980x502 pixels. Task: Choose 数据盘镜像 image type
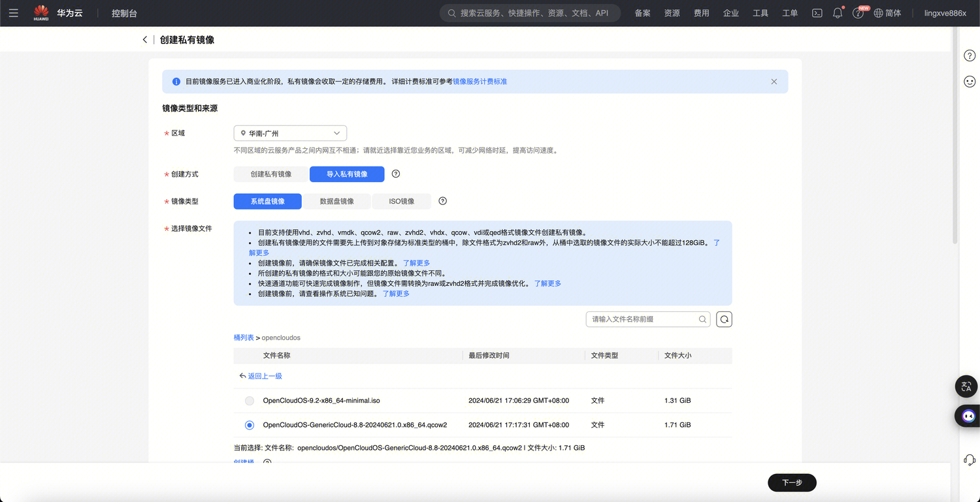point(337,201)
